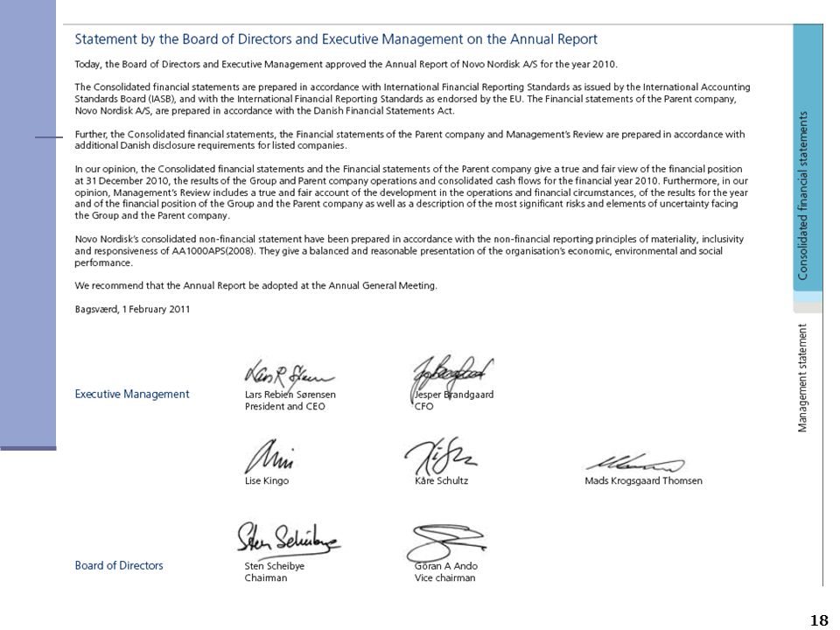Click the 'Chairman' title under Sten Scheibye
The height and width of the screenshot is (630, 840).
coord(266,578)
